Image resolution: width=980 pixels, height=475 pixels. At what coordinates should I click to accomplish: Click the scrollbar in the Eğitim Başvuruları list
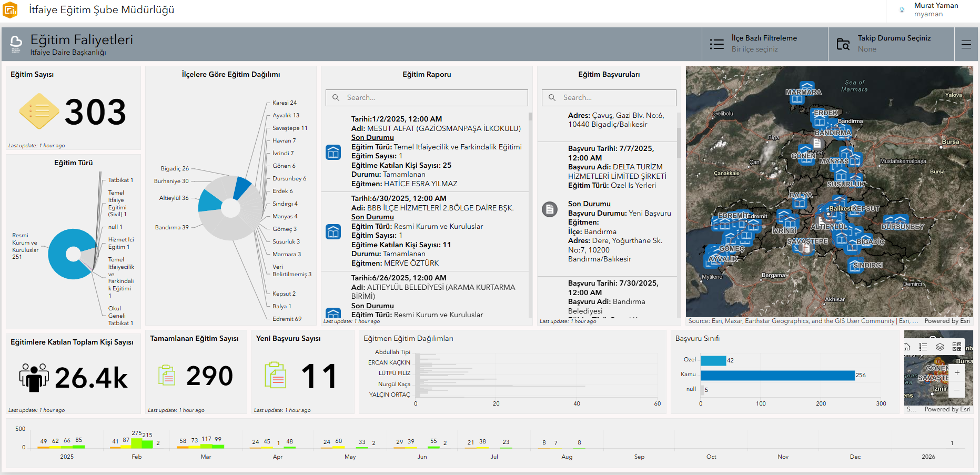(678, 142)
